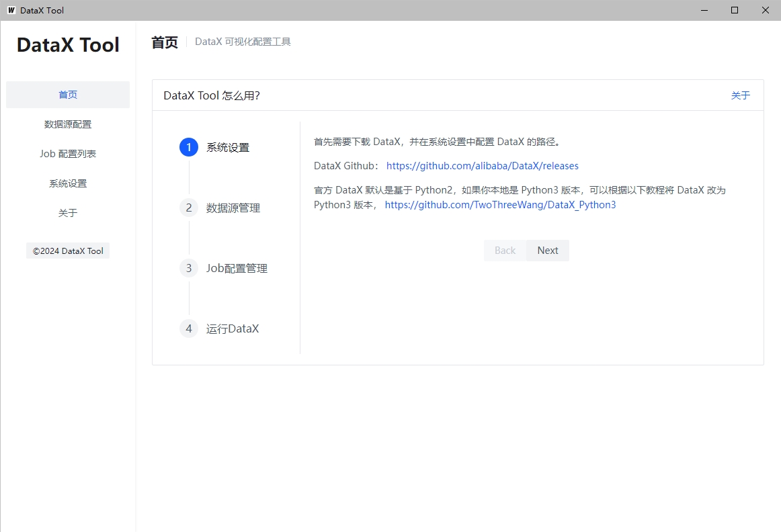Open the alibaba DataX releases GitHub link
781x532 pixels.
point(482,166)
